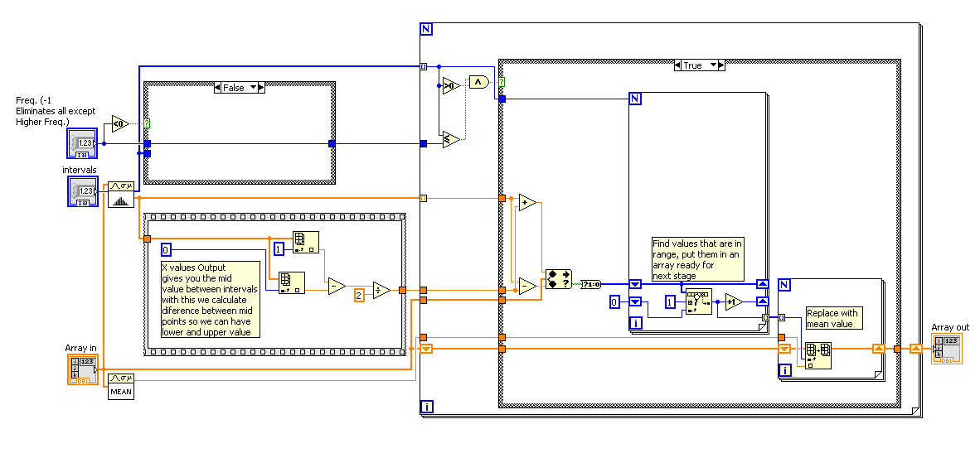Select the Replace Array Subset node
The height and width of the screenshot is (458, 980).
pos(819,355)
